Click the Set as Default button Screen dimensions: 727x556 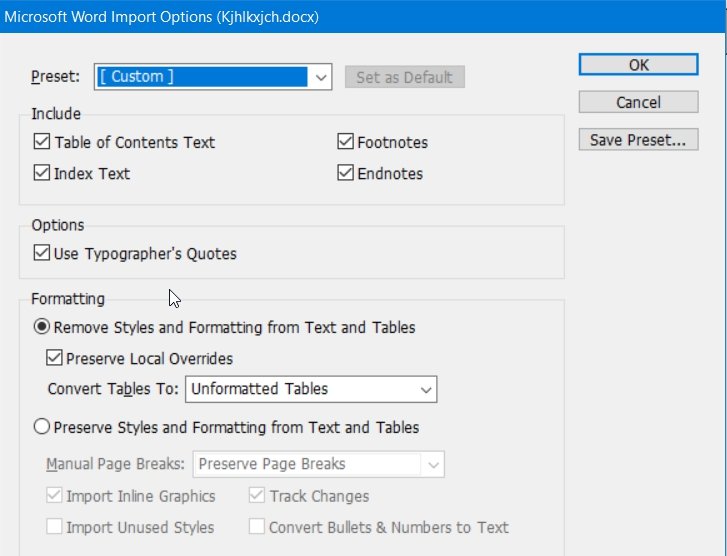(404, 77)
